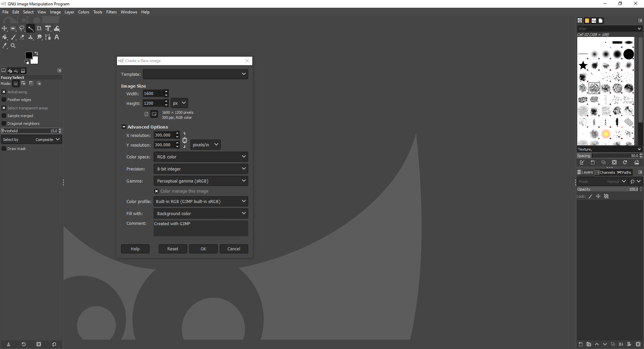644x349 pixels.
Task: Select the Free Select lasso tool
Action: click(x=22, y=29)
